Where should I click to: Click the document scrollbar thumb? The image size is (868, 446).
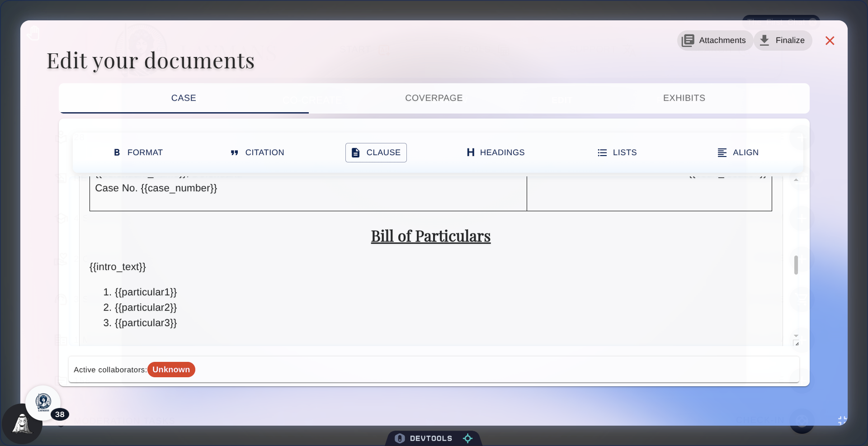click(x=796, y=265)
